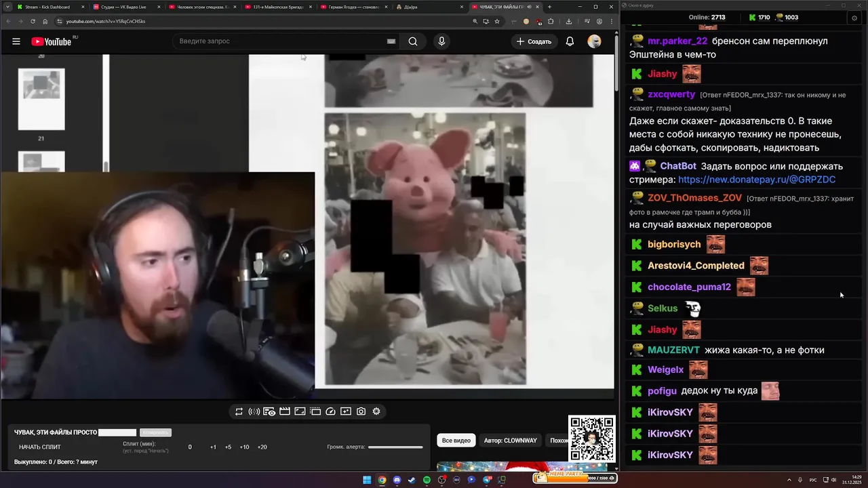868x488 pixels.
Task: Click username bigborisych in chat
Action: 674,244
